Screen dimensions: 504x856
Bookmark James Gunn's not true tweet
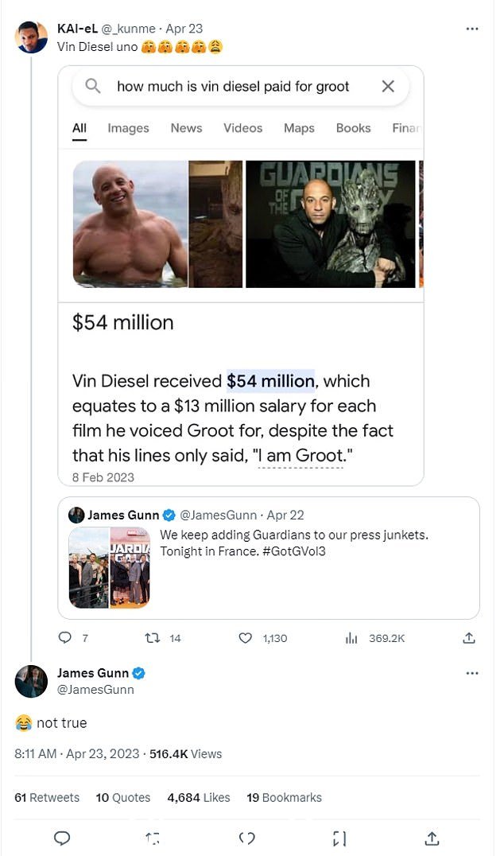(339, 838)
